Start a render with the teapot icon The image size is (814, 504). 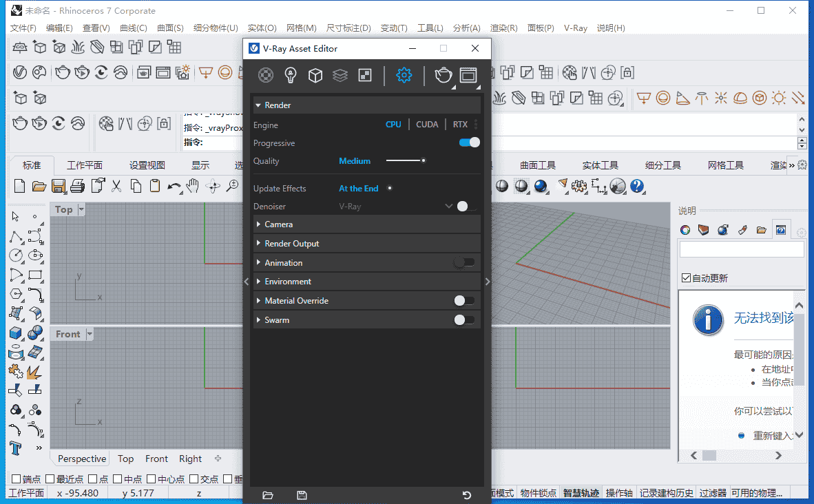443,74
